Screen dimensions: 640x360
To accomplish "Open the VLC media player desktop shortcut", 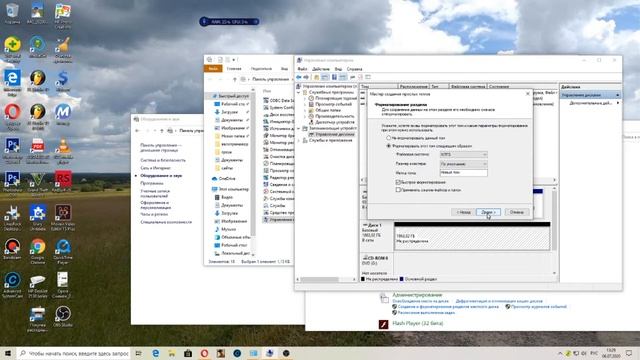I will point(62,150).
